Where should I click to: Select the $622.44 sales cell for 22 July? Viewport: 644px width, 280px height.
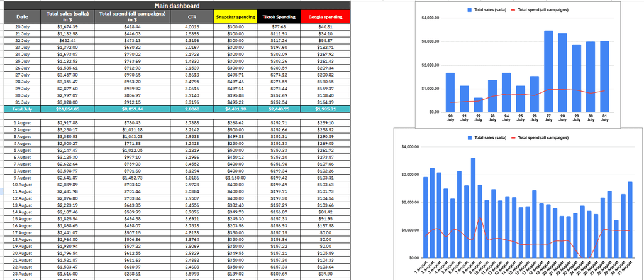(x=67, y=40)
